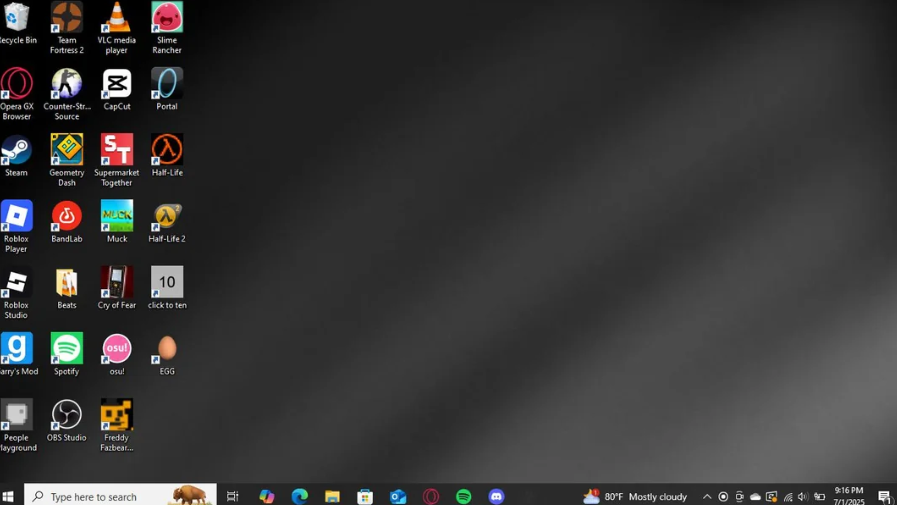Image resolution: width=897 pixels, height=505 pixels.
Task: Open Discord from the taskbar
Action: point(497,496)
